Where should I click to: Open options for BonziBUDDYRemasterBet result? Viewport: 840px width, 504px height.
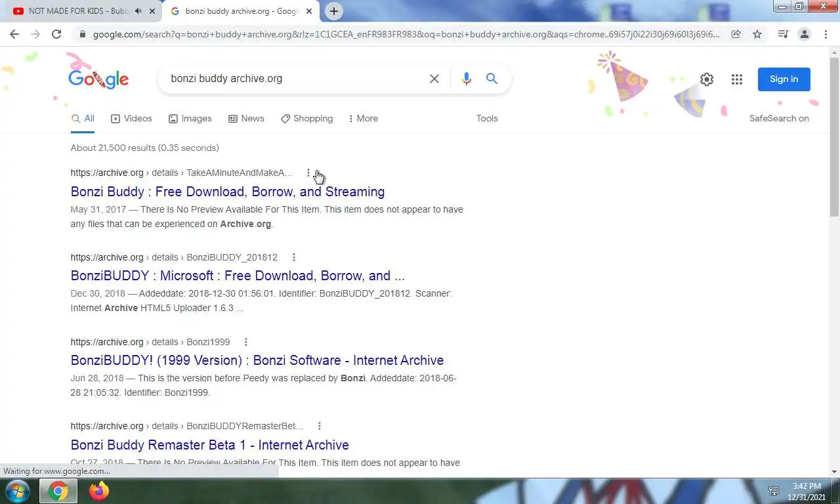(319, 426)
